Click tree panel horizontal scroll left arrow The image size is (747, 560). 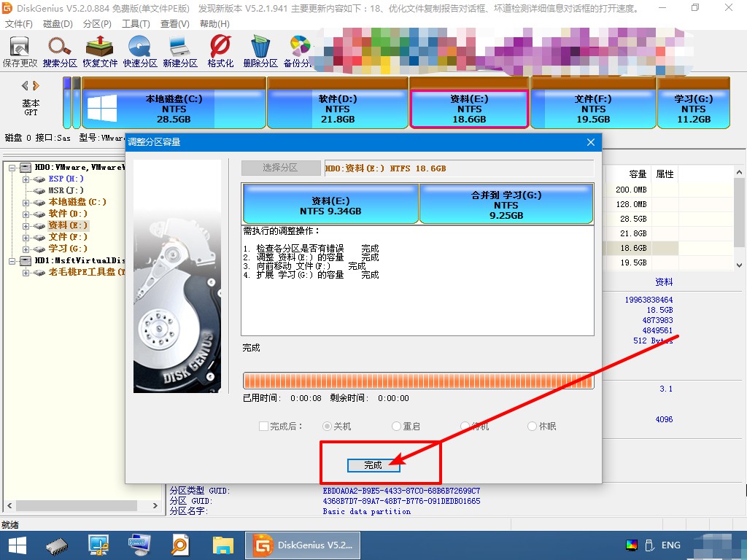coord(9,506)
